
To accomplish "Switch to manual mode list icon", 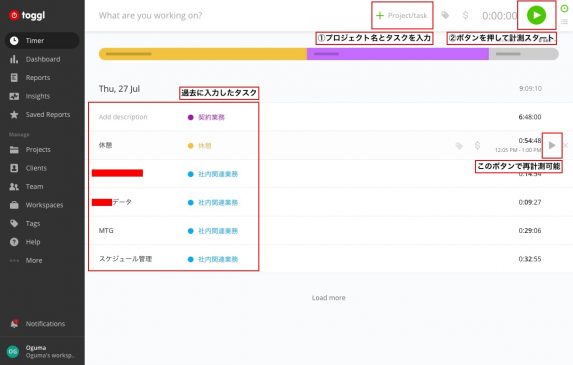I will pos(564,22).
